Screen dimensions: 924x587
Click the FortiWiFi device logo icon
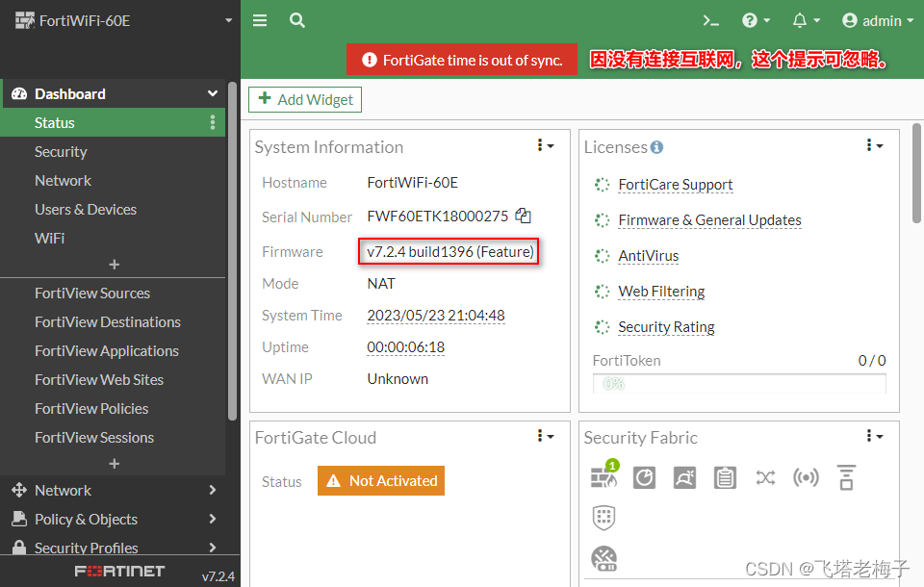tap(25, 20)
